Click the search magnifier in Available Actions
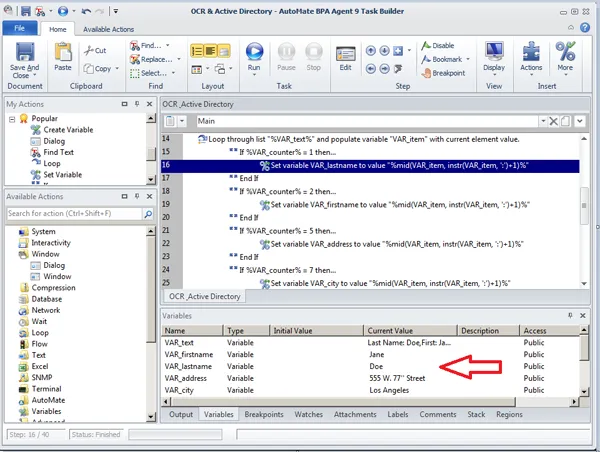 coord(151,213)
